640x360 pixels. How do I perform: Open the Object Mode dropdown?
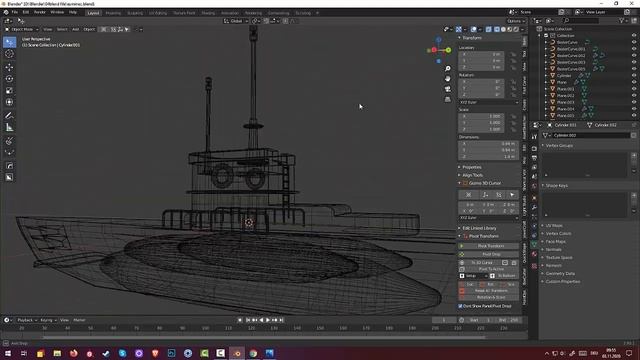(22, 29)
